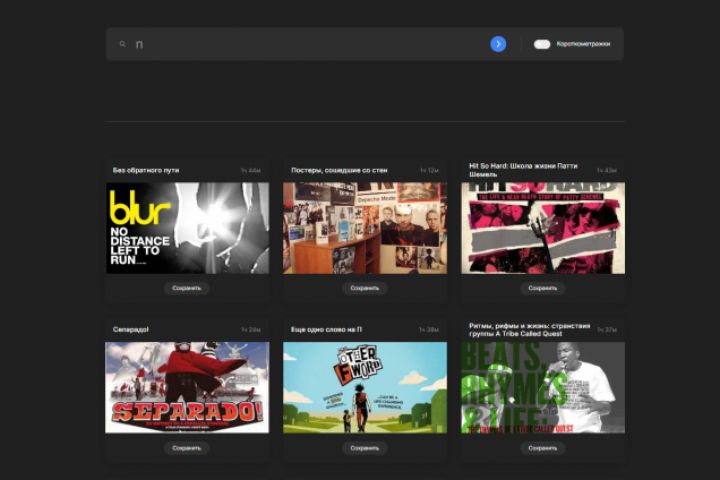Click the title Hit So Hard: Школа жизни
Screen dimensions: 720x480
pyautogui.click(x=523, y=170)
